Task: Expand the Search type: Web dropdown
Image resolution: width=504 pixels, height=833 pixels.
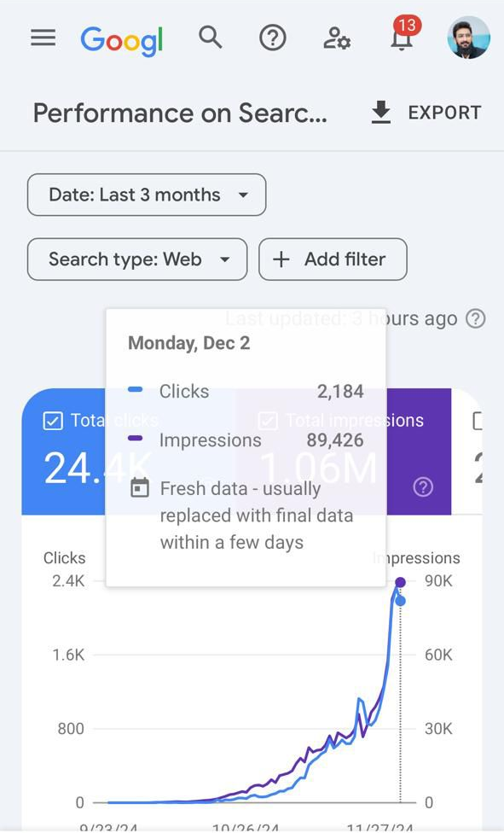Action: point(137,259)
